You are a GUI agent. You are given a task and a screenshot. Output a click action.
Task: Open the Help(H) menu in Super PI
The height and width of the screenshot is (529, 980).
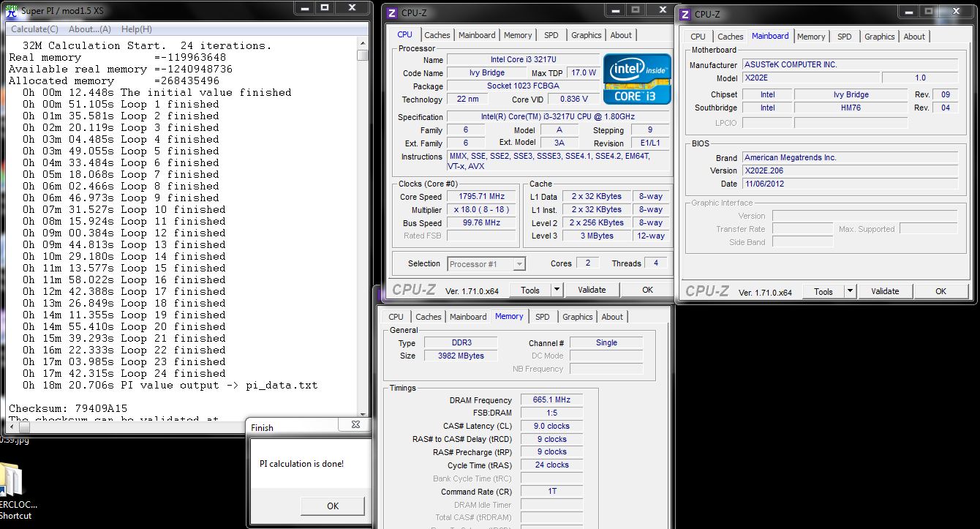tap(137, 29)
